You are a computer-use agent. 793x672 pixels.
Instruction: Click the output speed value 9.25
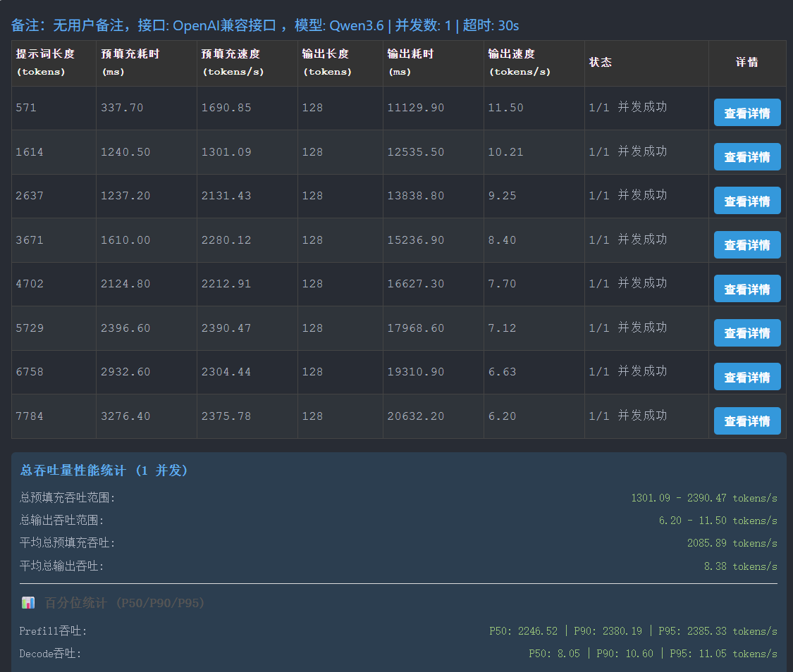(x=502, y=196)
